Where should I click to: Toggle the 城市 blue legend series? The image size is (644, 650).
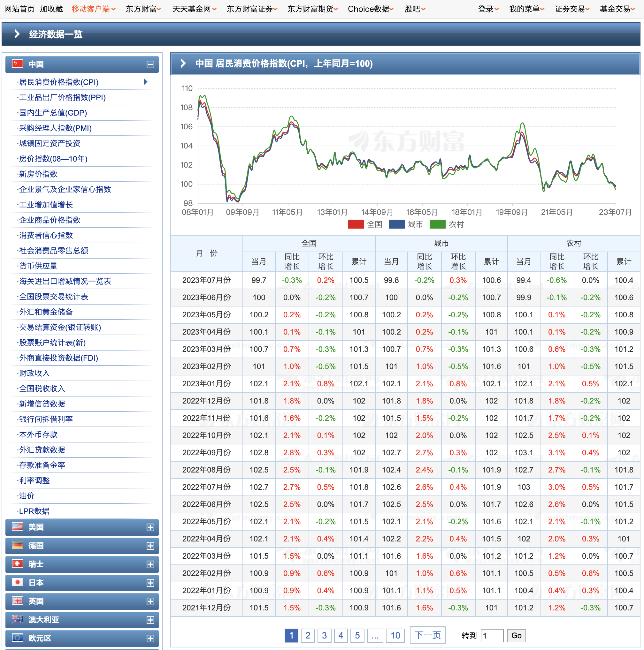(x=396, y=224)
